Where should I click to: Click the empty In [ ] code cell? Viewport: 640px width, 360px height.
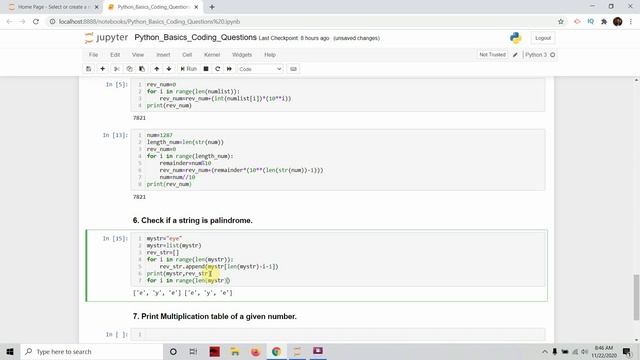(338, 334)
